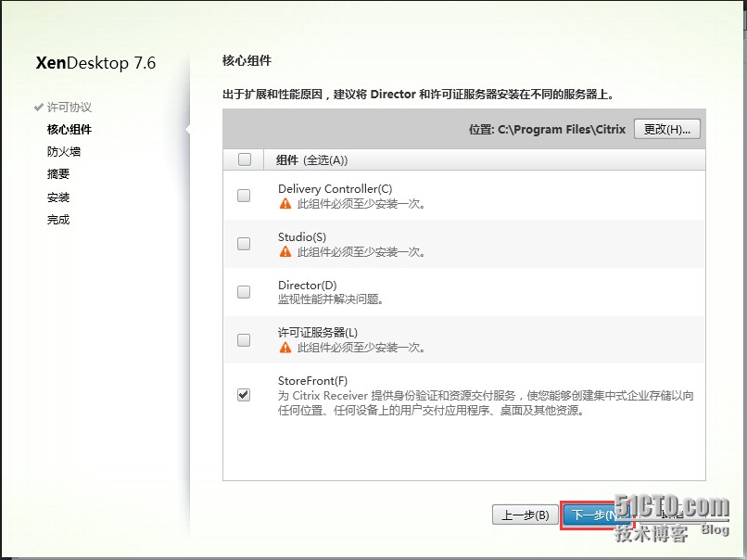Tick the 许可证服务器(L) checkbox
Screen dimensions: 747x560
(x=244, y=340)
